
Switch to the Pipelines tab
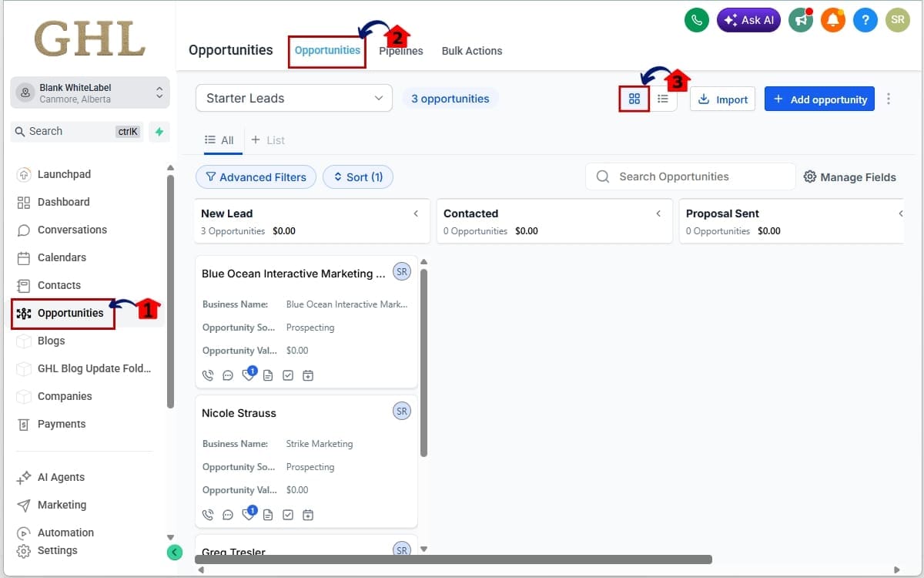coord(400,51)
